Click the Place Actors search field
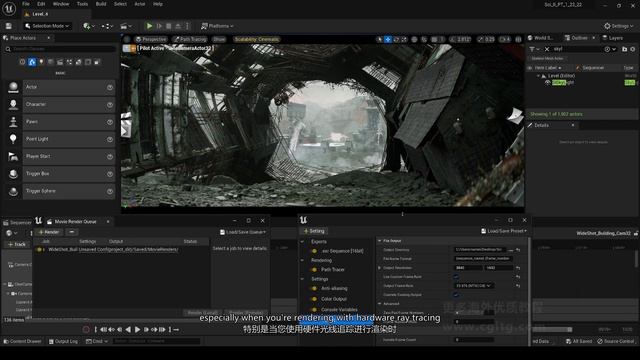Screen dimensions: 640x360 (61, 49)
